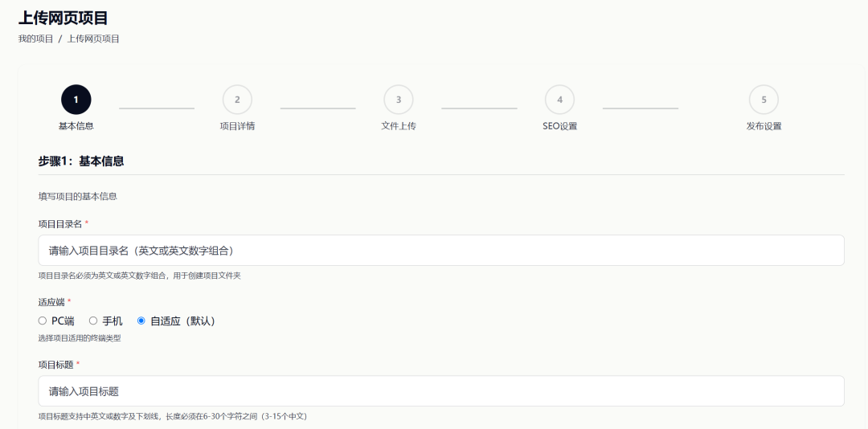Click the 填写项目的基本信息 description text
The image size is (868, 429).
click(77, 197)
